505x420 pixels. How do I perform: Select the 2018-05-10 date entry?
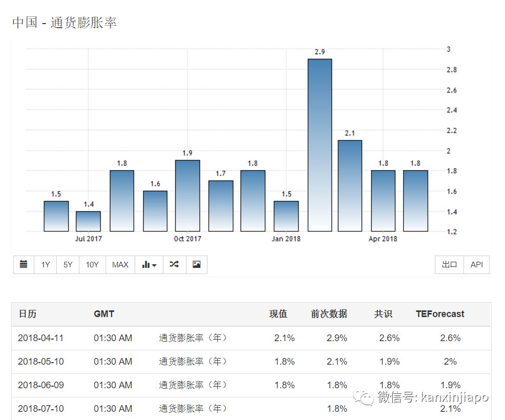(x=41, y=362)
